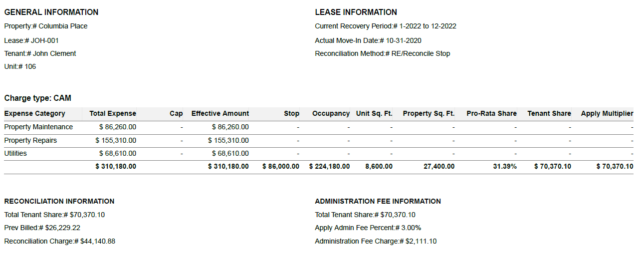The width and height of the screenshot is (644, 279).
Task: Select the Tenant Share column header
Action: [549, 114]
